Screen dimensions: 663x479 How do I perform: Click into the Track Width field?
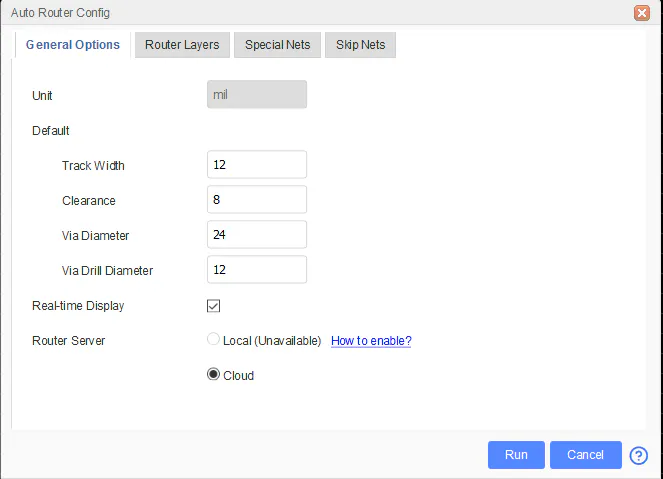[x=256, y=165]
